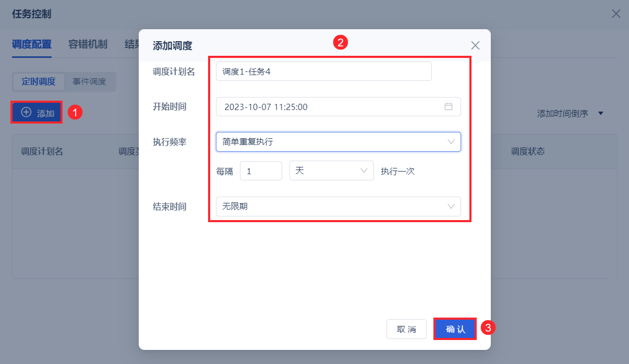629x364 pixels.
Task: Click the 调度状态 column header
Action: pyautogui.click(x=528, y=151)
